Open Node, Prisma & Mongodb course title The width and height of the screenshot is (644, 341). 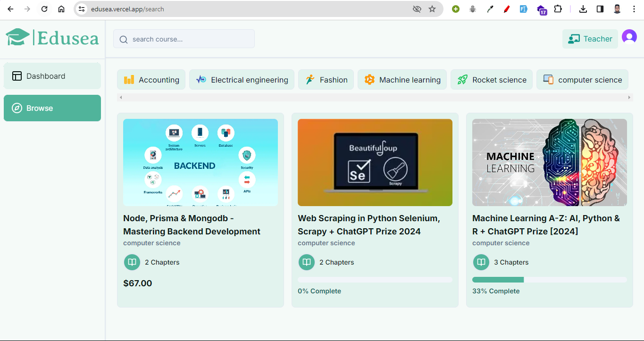pyautogui.click(x=192, y=225)
